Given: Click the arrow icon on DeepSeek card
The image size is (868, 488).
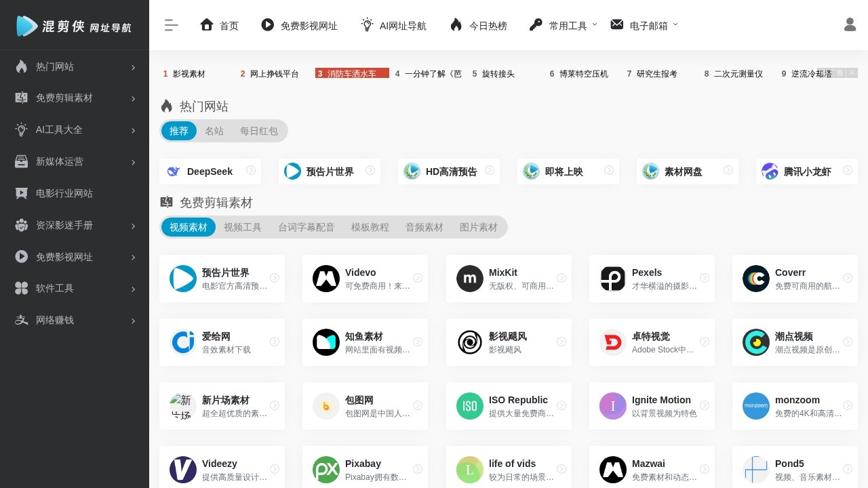Looking at the screenshot, I should click(x=251, y=170).
